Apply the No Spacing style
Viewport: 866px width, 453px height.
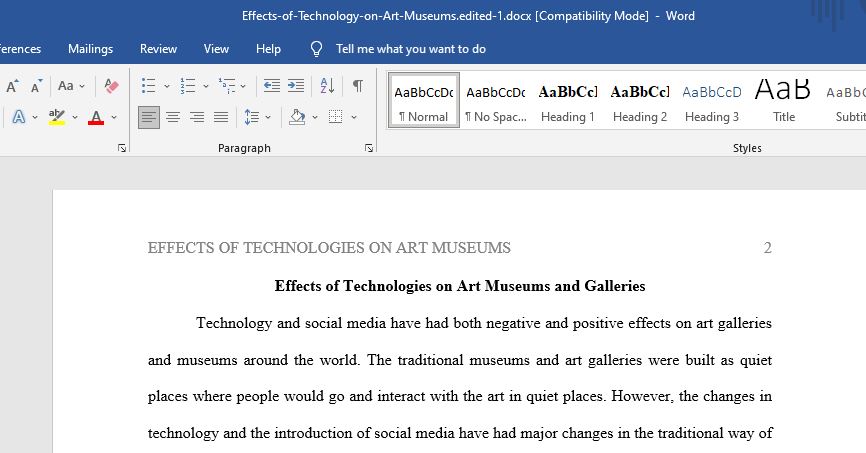click(495, 100)
